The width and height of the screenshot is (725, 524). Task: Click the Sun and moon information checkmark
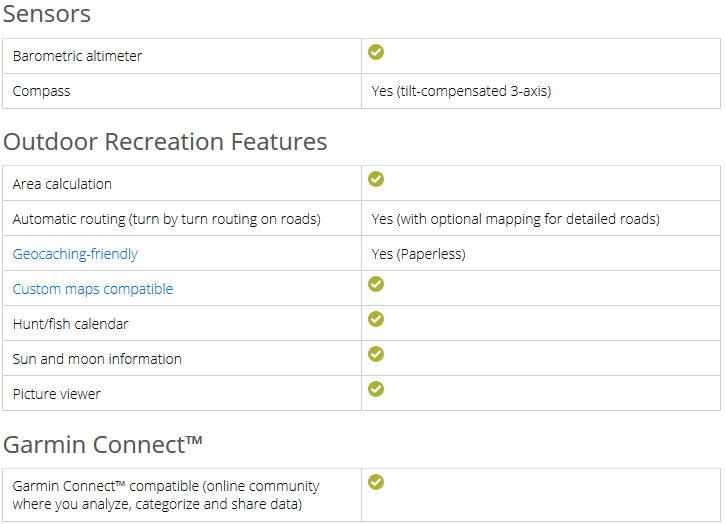click(x=376, y=354)
